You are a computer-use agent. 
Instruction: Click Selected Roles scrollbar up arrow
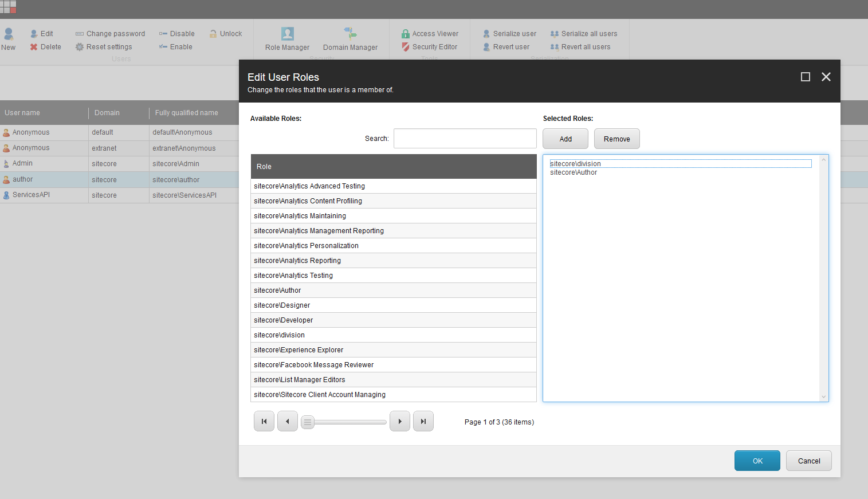pyautogui.click(x=824, y=160)
